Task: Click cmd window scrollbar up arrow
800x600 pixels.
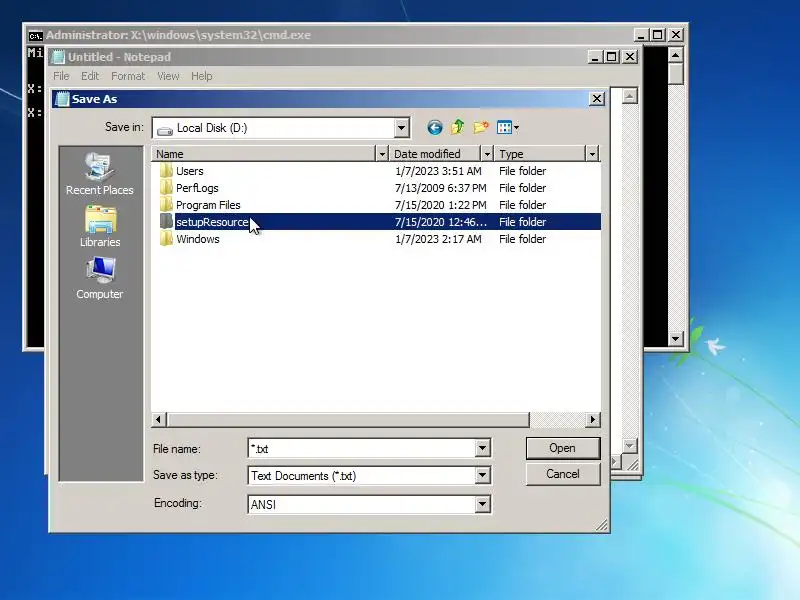Action: 676,54
